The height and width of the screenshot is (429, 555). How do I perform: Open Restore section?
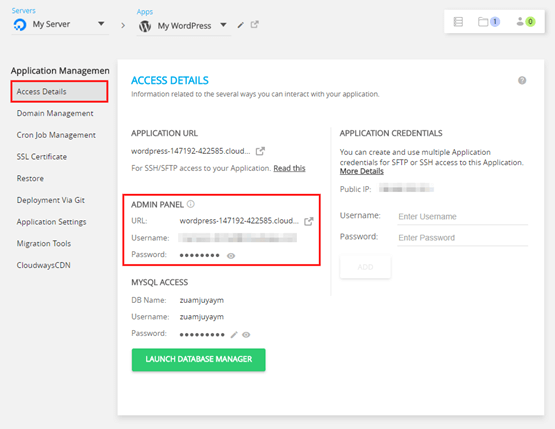point(30,178)
